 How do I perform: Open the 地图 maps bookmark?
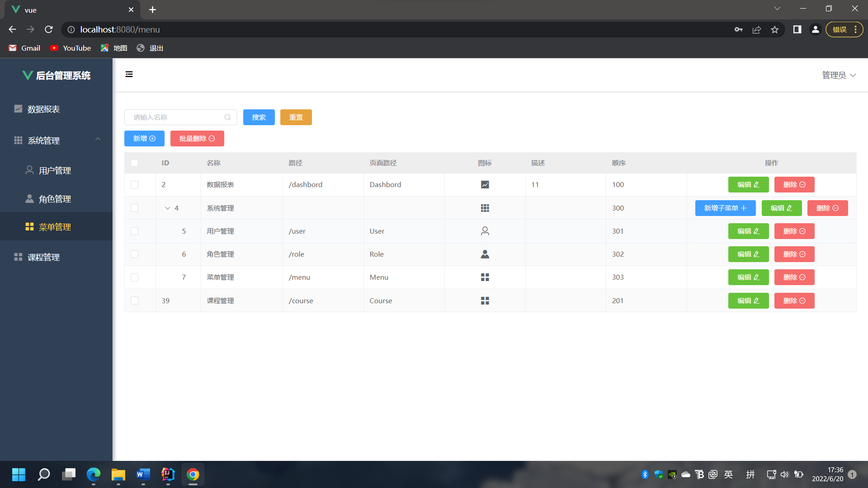(114, 48)
